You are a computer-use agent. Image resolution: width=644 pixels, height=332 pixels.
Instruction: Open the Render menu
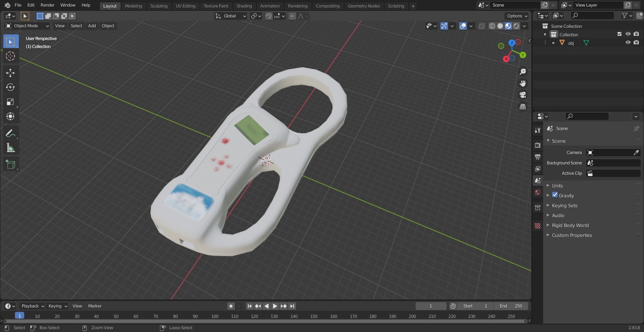coord(47,5)
